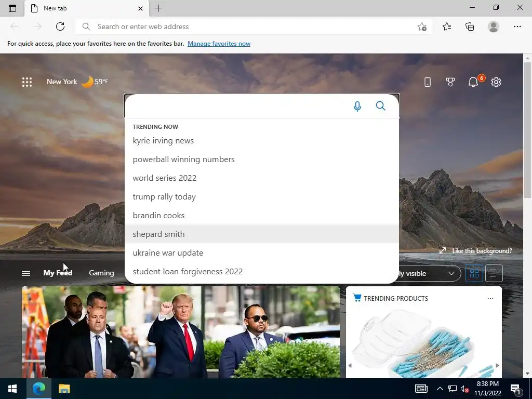Click the page vertical scrollbar thumb

pyautogui.click(x=527, y=130)
